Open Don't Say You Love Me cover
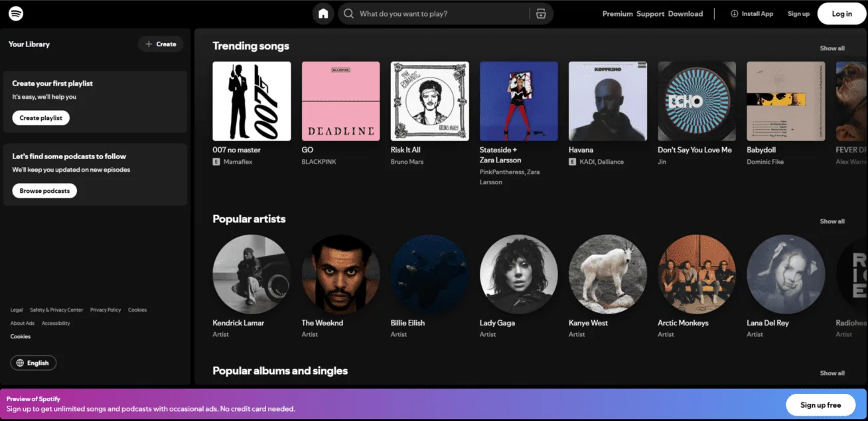 [x=697, y=101]
